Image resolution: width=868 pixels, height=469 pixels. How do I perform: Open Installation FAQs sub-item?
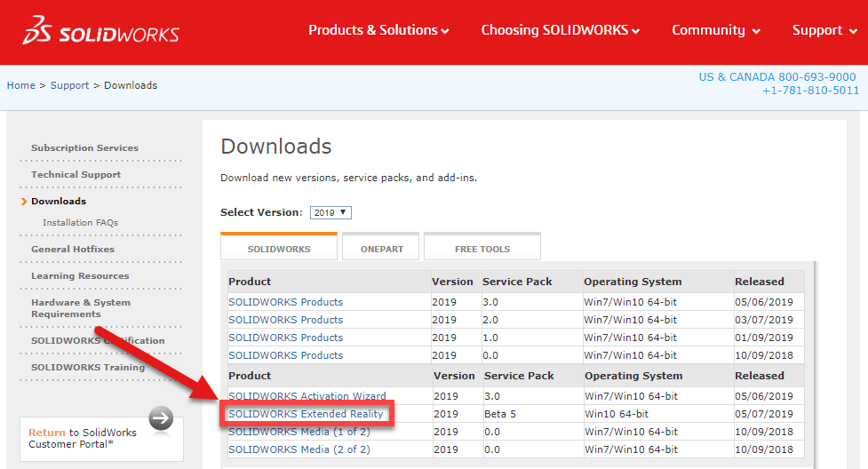click(x=80, y=223)
